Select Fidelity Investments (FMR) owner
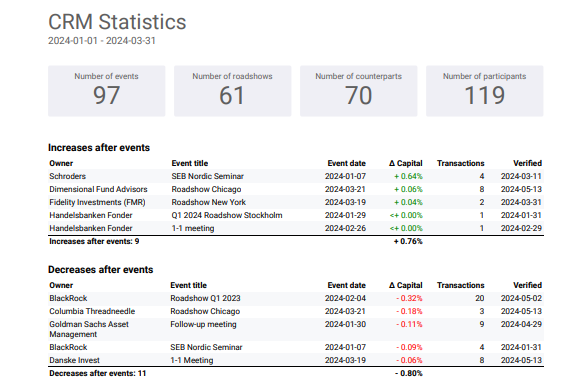588x391 pixels. click(97, 202)
